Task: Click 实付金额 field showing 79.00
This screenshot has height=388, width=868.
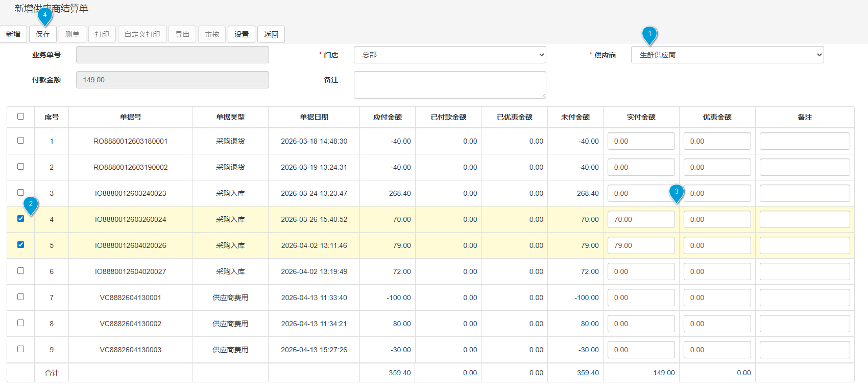Action: (641, 245)
